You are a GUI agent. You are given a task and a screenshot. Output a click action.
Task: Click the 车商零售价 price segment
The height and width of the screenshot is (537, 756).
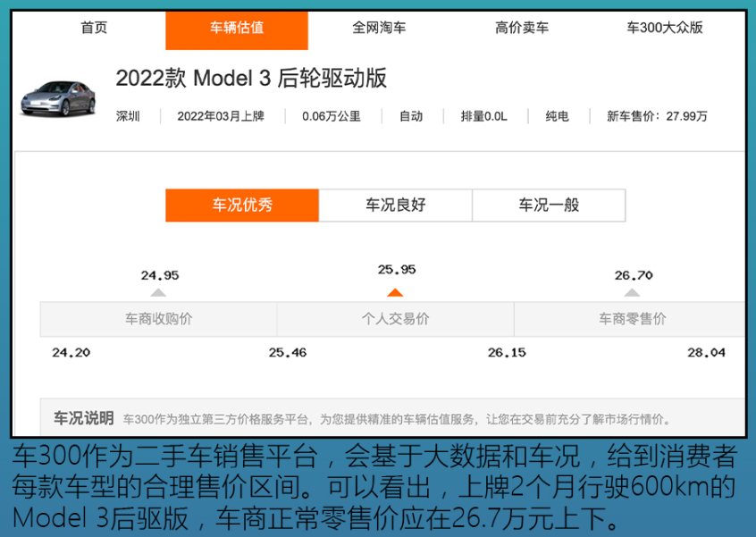click(x=632, y=319)
